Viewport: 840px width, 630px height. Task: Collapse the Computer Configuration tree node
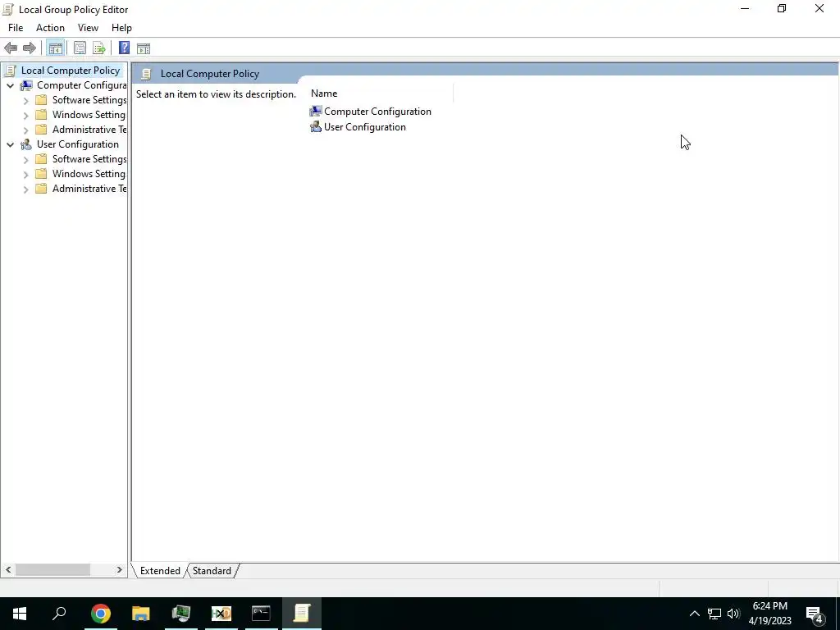pos(10,85)
